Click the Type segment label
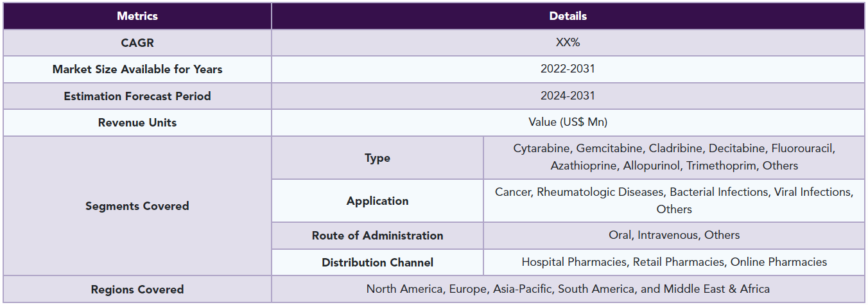 pyautogui.click(x=378, y=158)
